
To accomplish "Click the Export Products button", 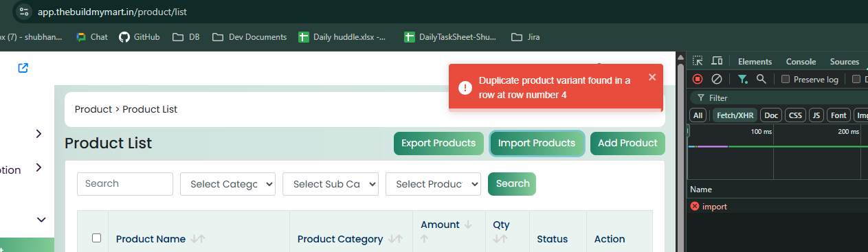I will tap(438, 144).
